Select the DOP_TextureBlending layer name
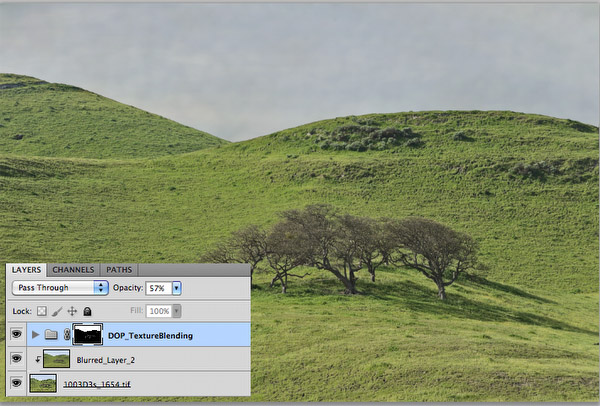 (150, 336)
